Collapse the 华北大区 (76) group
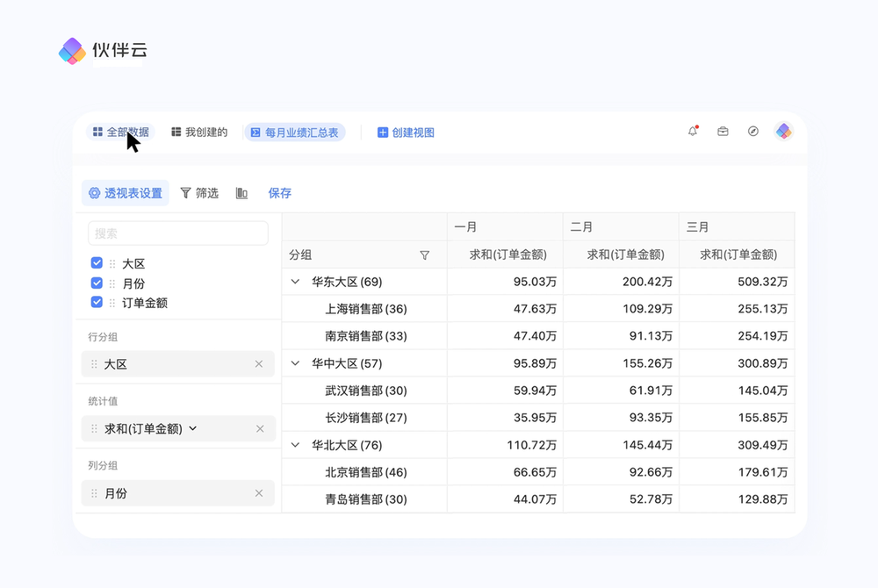 (295, 445)
